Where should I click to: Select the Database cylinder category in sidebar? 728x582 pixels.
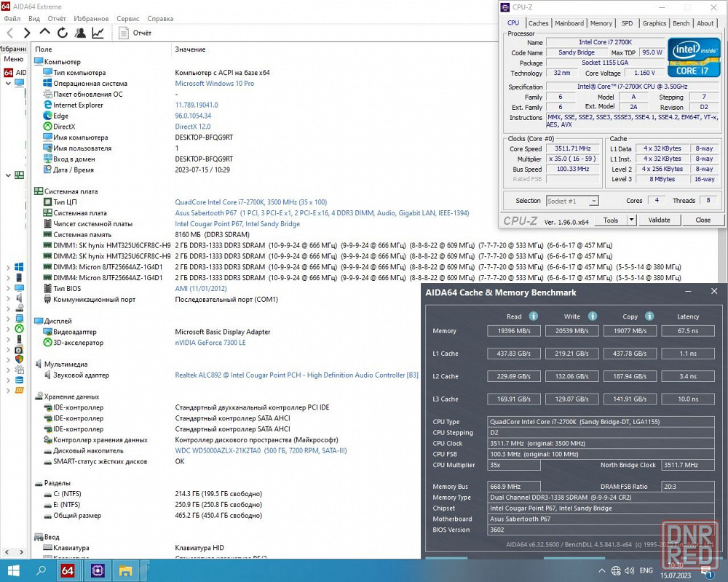[x=19, y=380]
